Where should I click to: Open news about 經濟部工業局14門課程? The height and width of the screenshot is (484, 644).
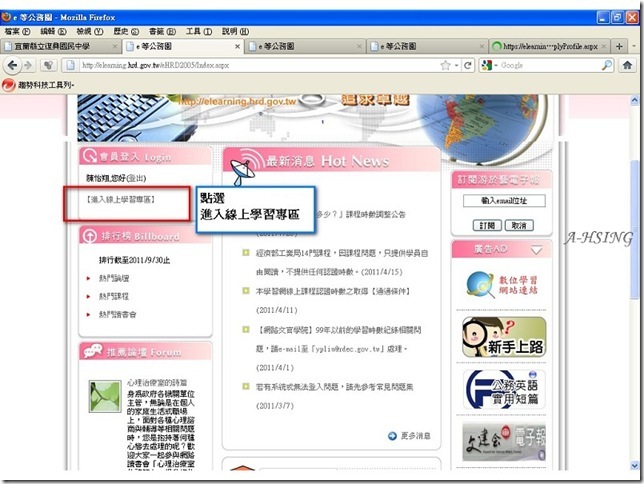pyautogui.click(x=342, y=263)
